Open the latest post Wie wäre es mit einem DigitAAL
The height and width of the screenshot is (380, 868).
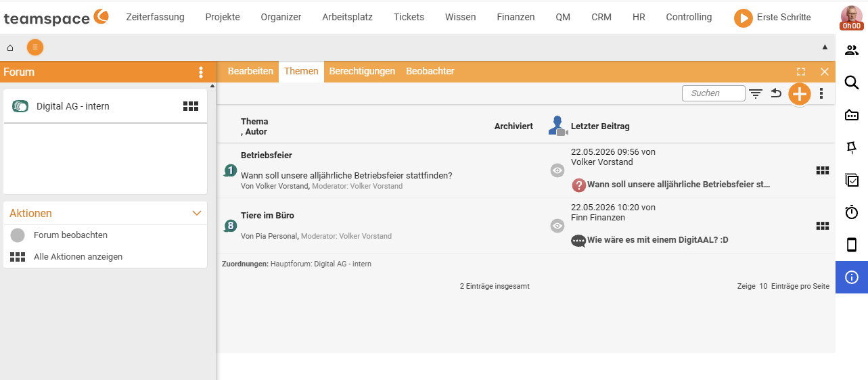658,240
